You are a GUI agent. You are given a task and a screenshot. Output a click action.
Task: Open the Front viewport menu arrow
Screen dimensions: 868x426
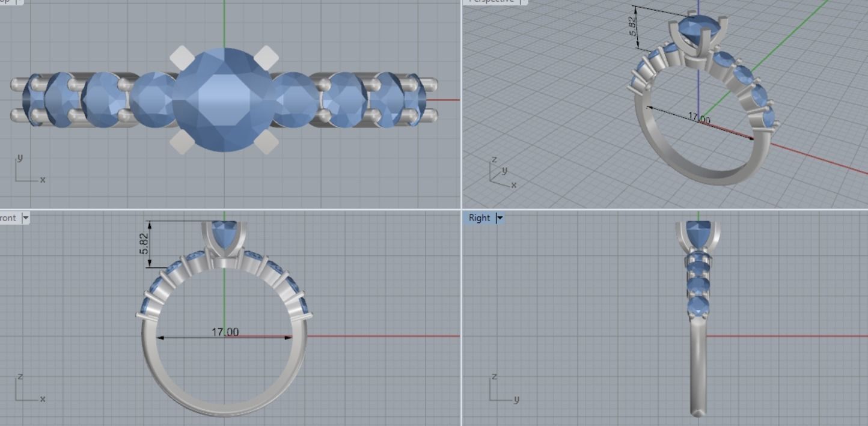pos(25,218)
